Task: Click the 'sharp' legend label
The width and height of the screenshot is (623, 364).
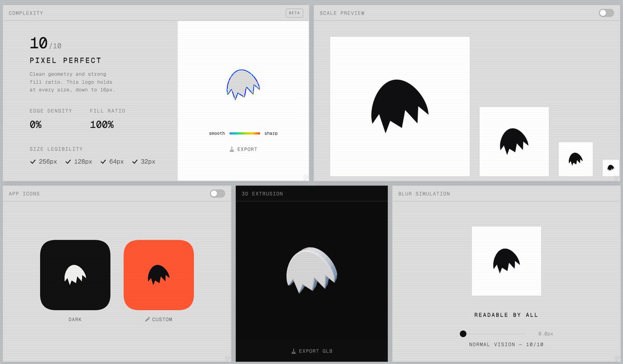Action: (x=271, y=133)
